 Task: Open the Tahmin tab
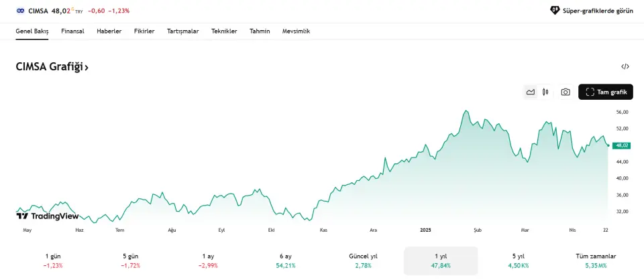click(260, 31)
